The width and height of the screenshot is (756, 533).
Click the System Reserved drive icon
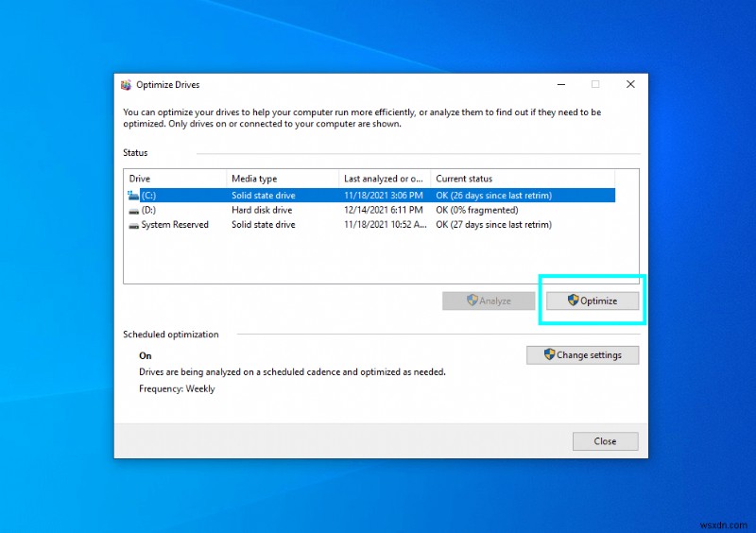[x=133, y=225]
